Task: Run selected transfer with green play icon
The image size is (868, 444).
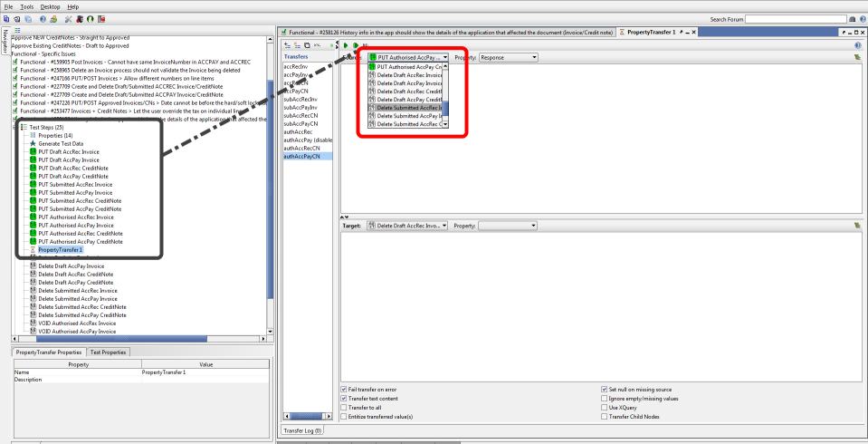Action: [346, 45]
